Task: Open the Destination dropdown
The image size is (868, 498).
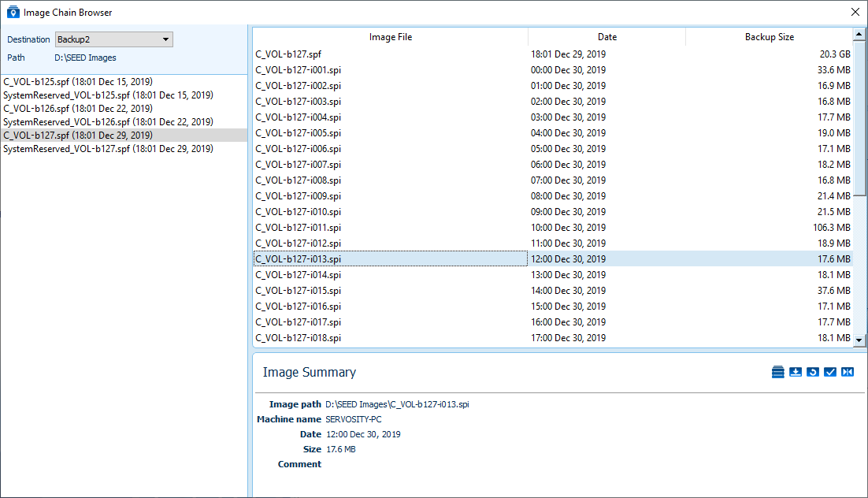Action: 166,39
